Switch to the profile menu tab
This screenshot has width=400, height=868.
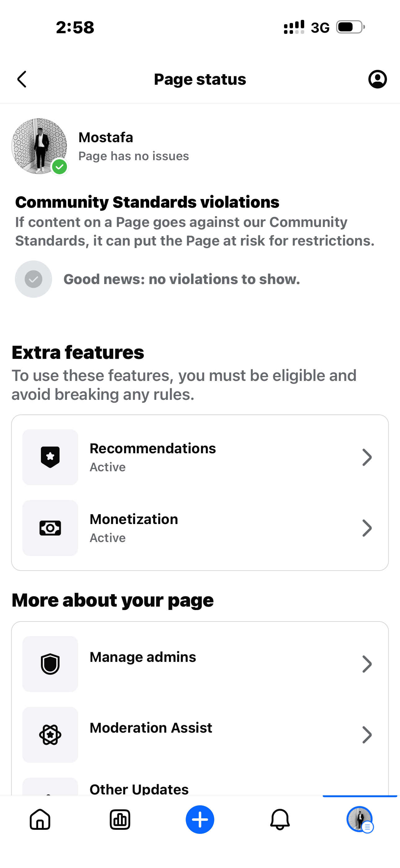coord(360,820)
